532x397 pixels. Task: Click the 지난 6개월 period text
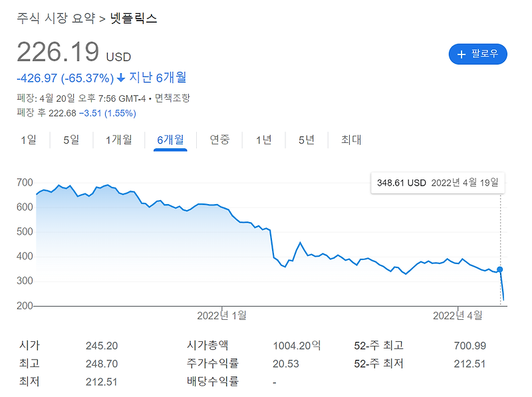tap(158, 78)
